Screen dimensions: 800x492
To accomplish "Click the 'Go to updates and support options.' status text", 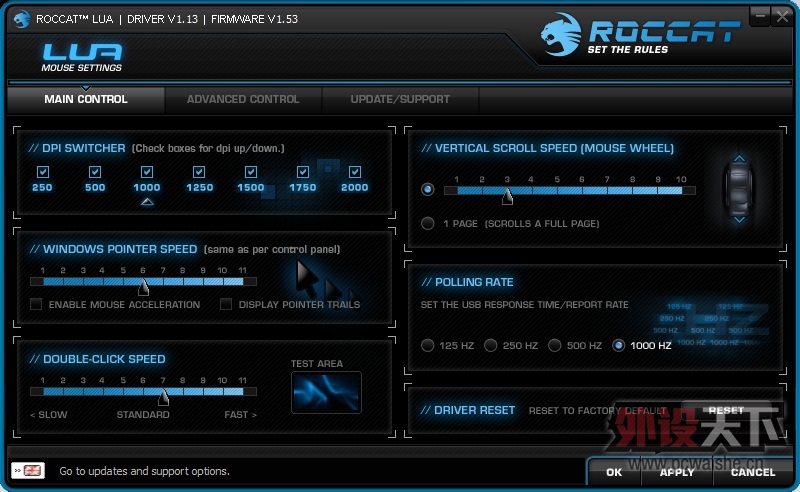I will click(x=144, y=471).
